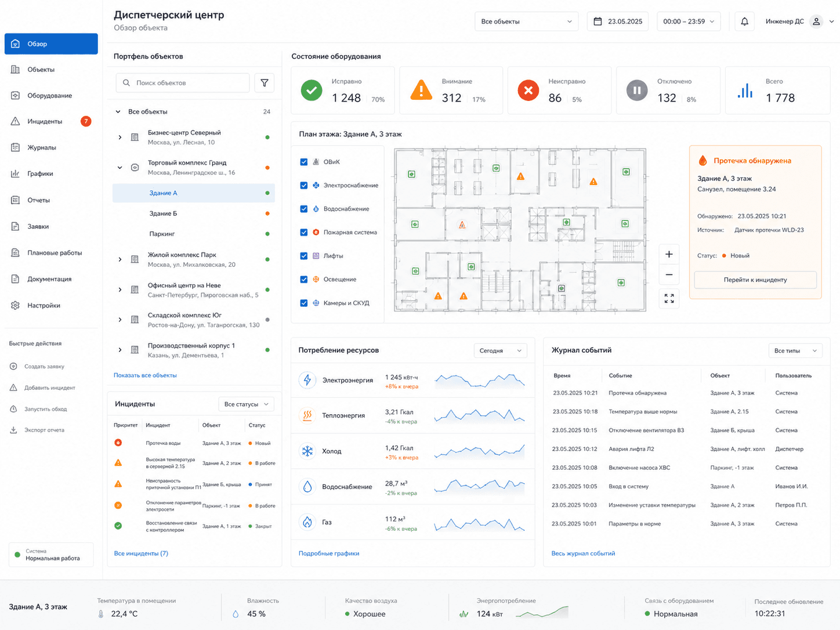Open the filter for the object search

[265, 83]
